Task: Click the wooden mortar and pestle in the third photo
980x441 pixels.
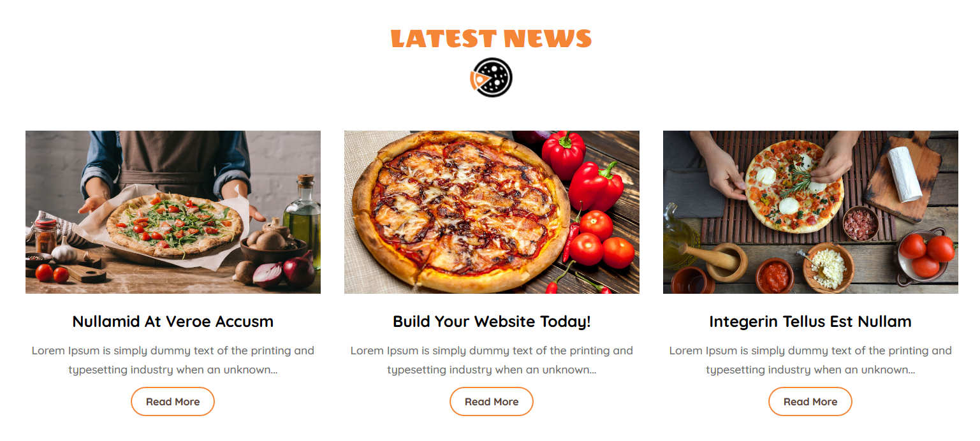Action: coord(720,260)
